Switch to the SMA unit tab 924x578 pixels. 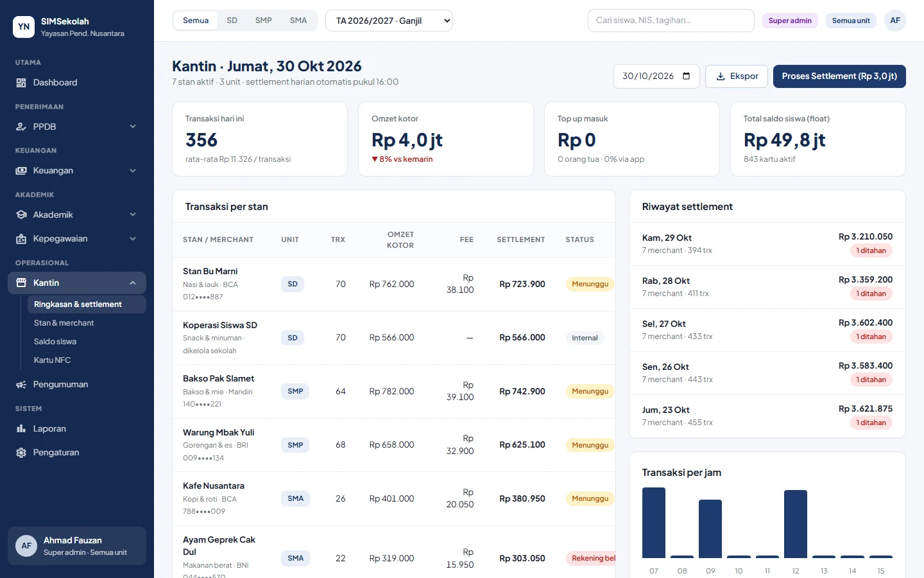(298, 21)
